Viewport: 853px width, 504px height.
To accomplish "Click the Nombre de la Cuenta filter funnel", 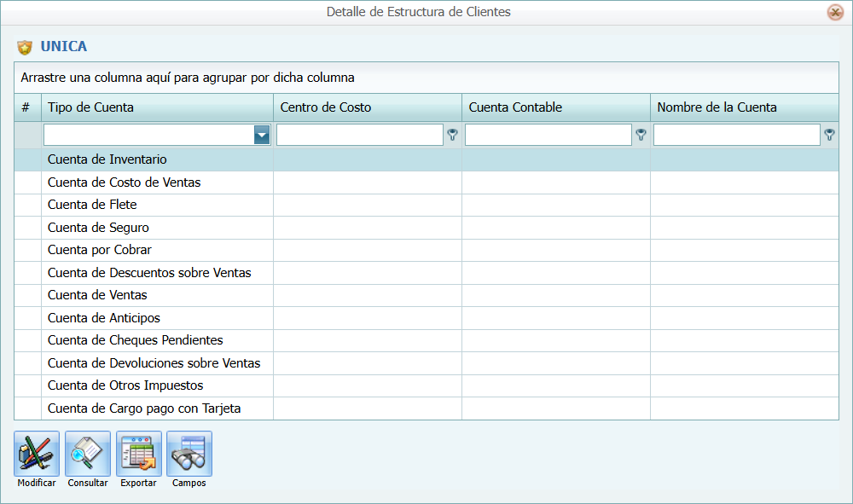I will 828,134.
